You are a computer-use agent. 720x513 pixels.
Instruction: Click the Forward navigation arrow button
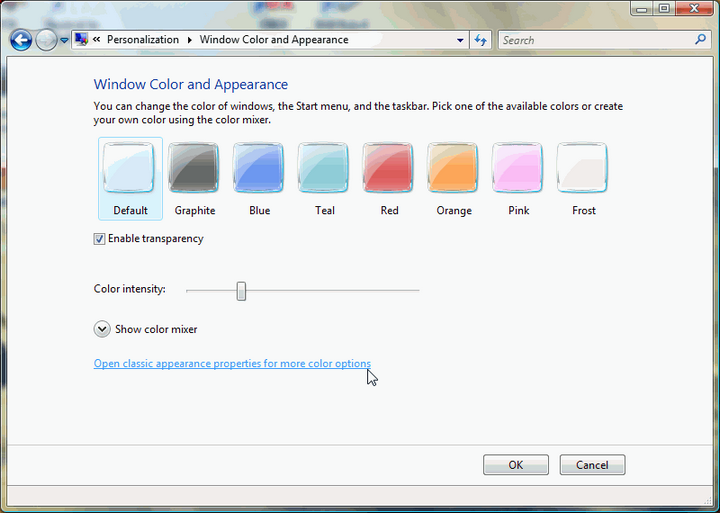click(46, 40)
